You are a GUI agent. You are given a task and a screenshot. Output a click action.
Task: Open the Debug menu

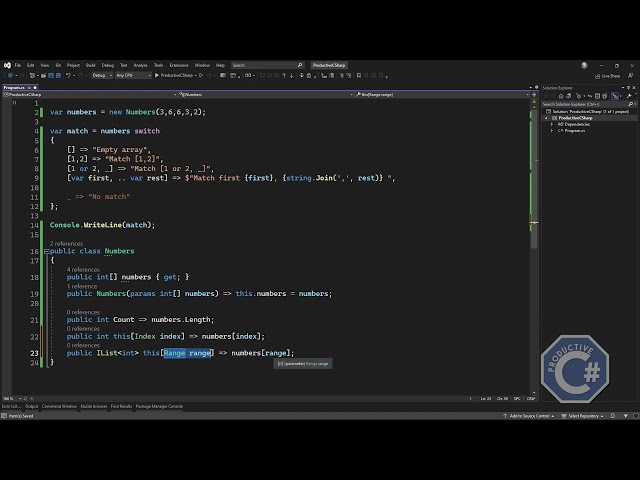(108, 65)
